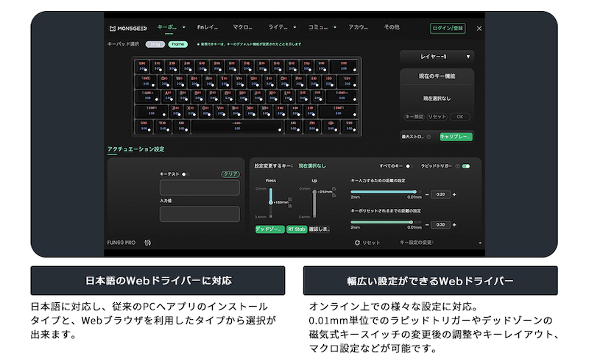Click the plus icon for key input distance

[454, 194]
